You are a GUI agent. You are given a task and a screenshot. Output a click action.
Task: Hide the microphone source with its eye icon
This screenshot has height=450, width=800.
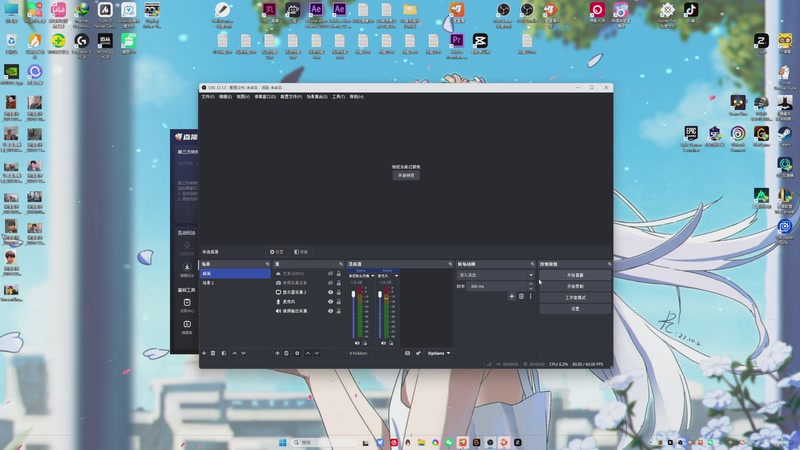click(330, 302)
